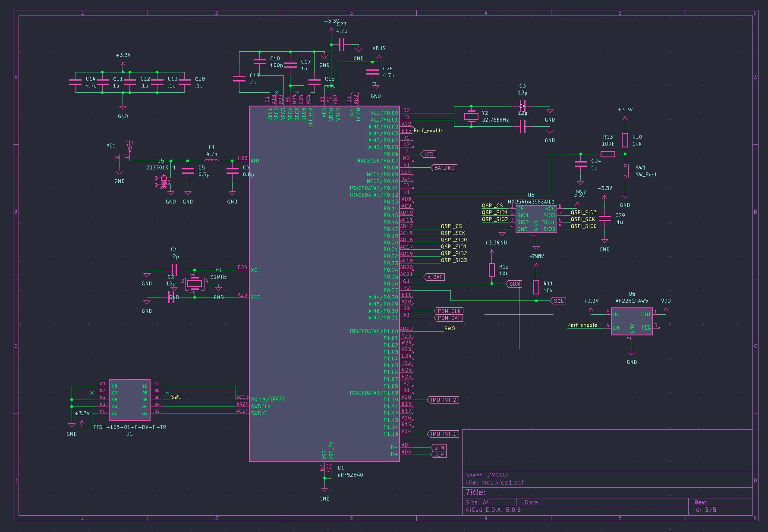Screen dimensions: 768x532
Task: Click 'File: mcu.kicad_sch' in title block
Action: pyautogui.click(x=495, y=482)
